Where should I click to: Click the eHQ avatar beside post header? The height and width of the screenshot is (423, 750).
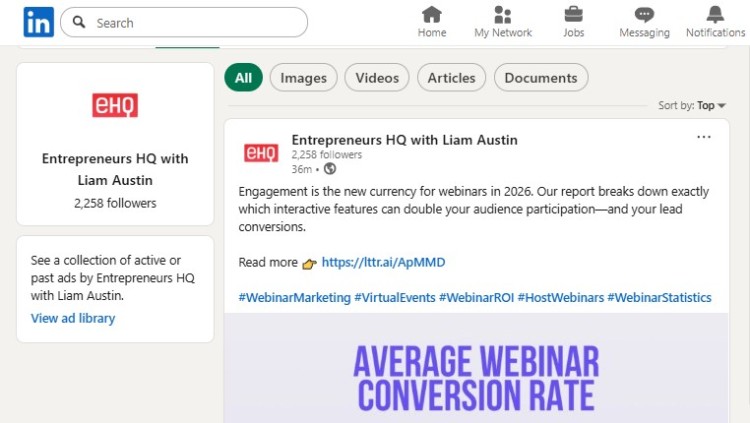pyautogui.click(x=261, y=153)
